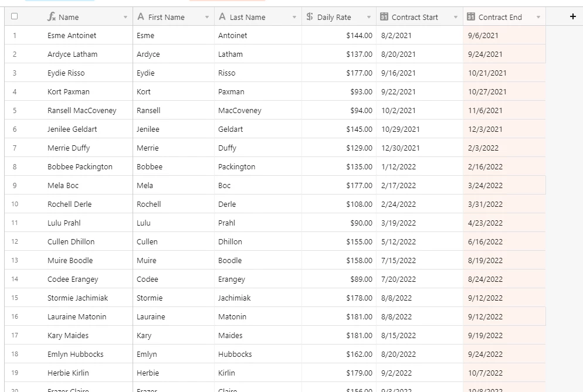The height and width of the screenshot is (392, 583).
Task: Select the Name column header label
Action: pos(69,17)
